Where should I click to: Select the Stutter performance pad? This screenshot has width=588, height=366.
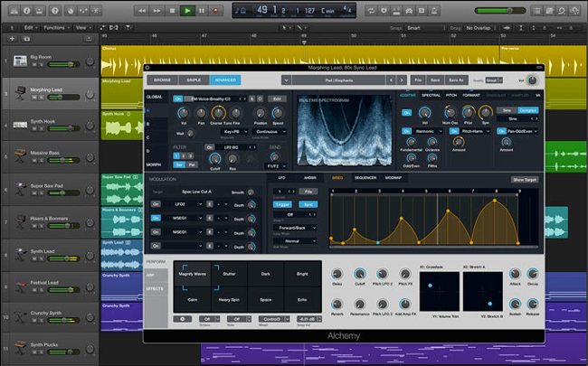click(227, 272)
